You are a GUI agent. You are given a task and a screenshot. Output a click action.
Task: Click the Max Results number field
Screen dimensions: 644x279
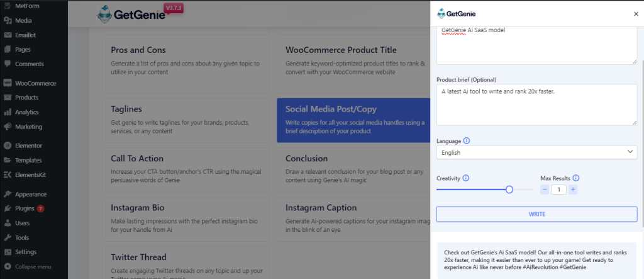pyautogui.click(x=558, y=190)
